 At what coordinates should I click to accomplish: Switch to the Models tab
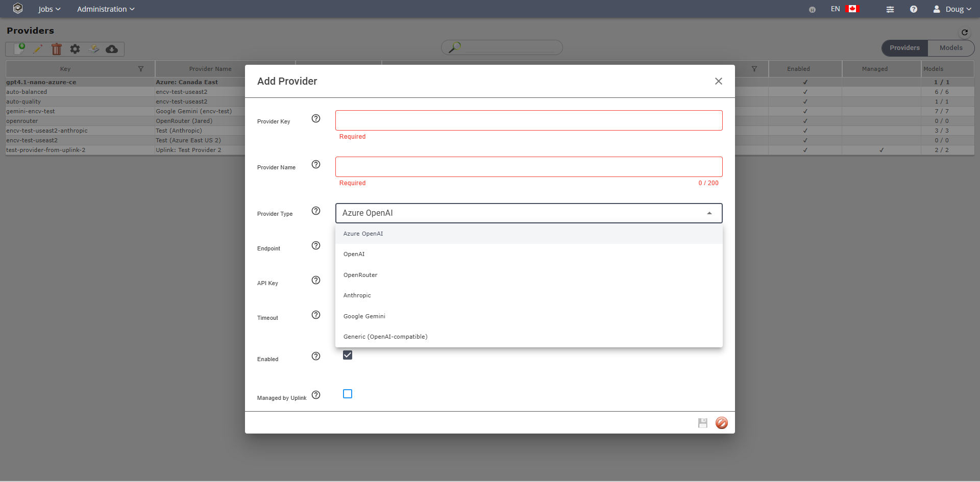point(950,48)
